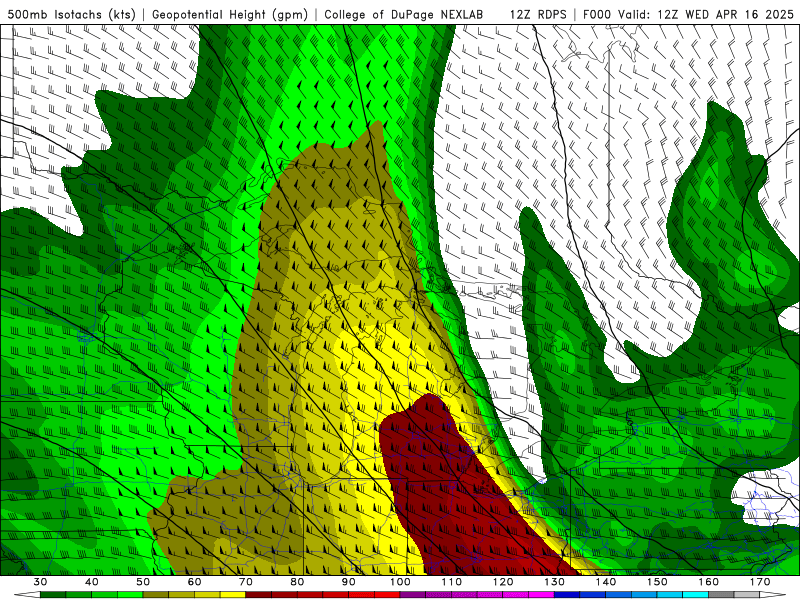This screenshot has height=600, width=800.
Task: Select the olive 50-55 kt swatch
Action: coord(156,595)
